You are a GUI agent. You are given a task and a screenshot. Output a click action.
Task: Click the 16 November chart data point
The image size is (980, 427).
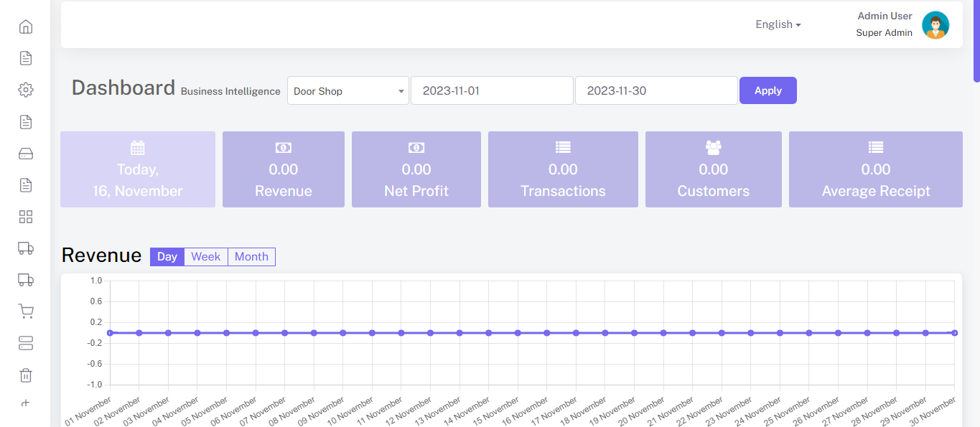coord(547,333)
